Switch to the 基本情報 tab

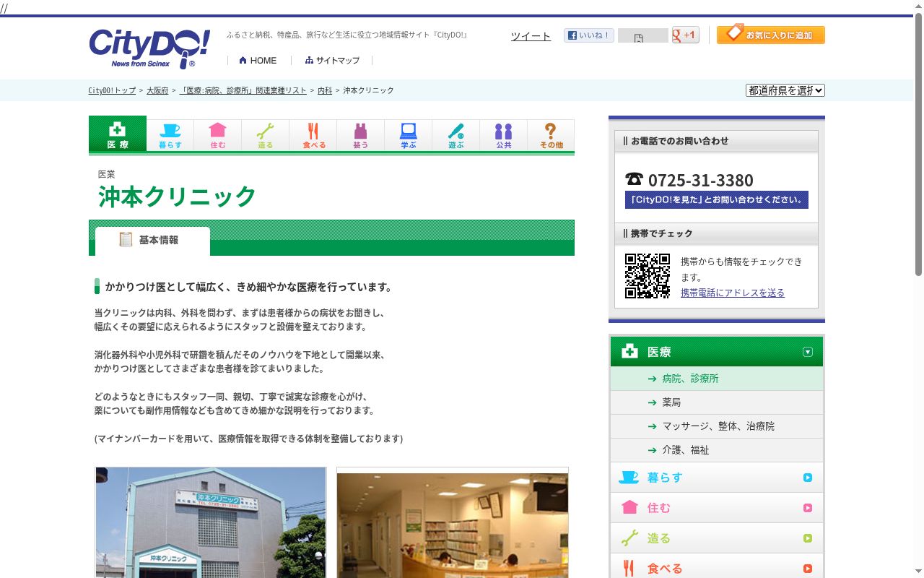click(152, 241)
